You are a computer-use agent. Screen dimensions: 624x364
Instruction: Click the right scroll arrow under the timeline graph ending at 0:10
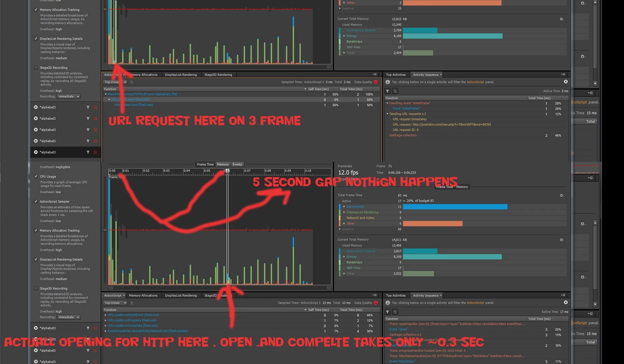[329, 288]
